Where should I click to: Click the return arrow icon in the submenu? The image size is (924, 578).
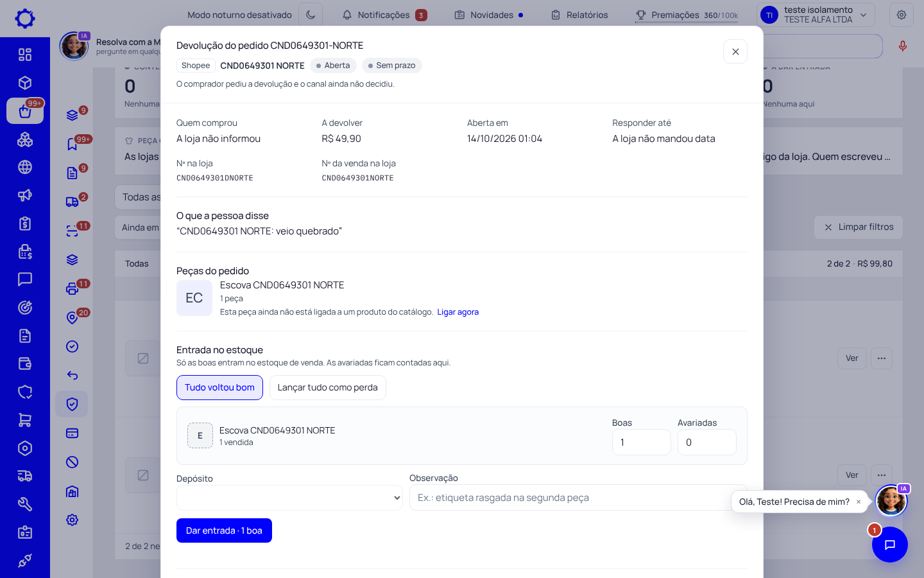pyautogui.click(x=73, y=375)
